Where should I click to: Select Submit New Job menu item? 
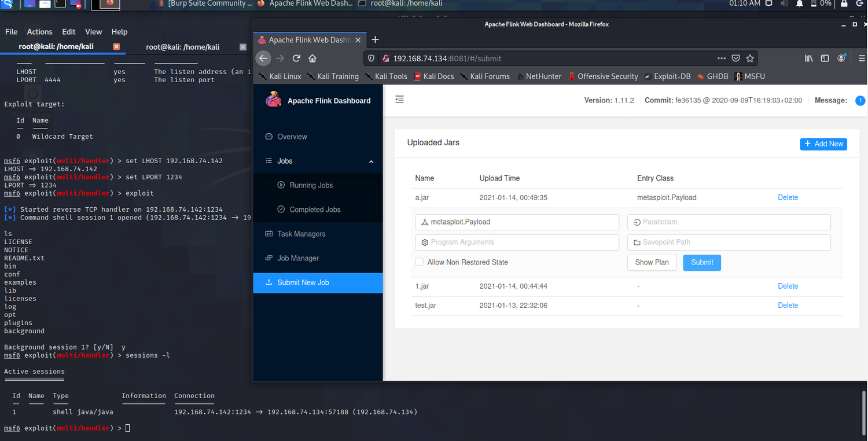tap(318, 282)
